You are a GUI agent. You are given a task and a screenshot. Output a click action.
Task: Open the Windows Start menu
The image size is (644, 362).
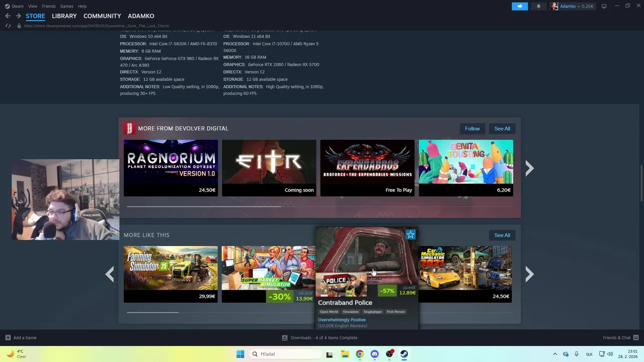tap(240, 354)
